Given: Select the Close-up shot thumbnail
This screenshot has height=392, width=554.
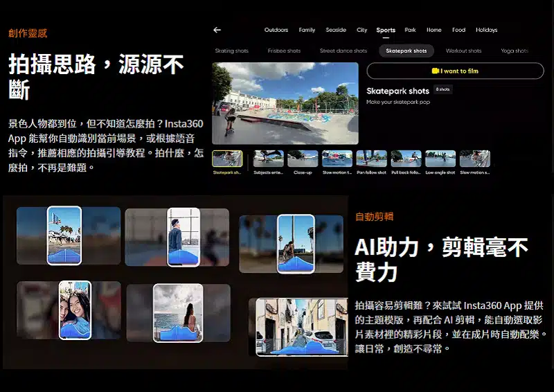Looking at the screenshot, I should [303, 159].
